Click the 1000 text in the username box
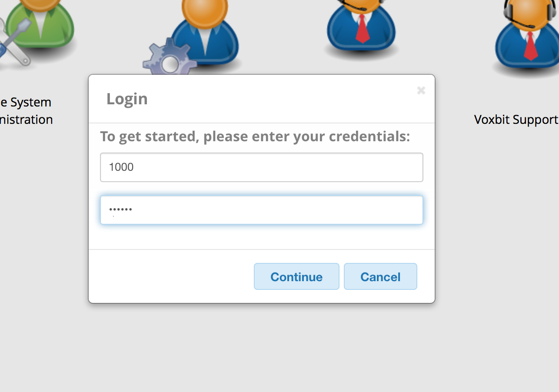The width and height of the screenshot is (559, 392). (121, 167)
